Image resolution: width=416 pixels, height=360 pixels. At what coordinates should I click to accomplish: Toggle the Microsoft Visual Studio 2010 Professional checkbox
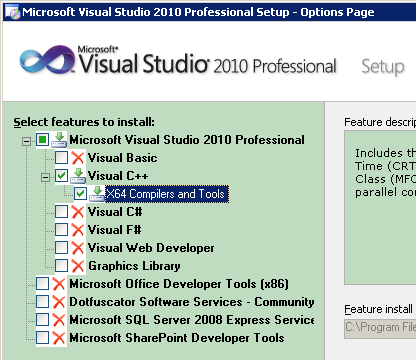43,140
